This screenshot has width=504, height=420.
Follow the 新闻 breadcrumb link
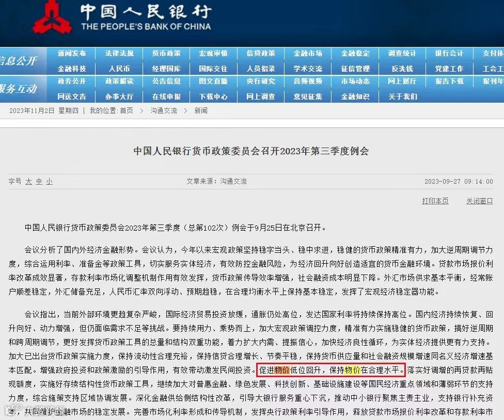pyautogui.click(x=201, y=111)
